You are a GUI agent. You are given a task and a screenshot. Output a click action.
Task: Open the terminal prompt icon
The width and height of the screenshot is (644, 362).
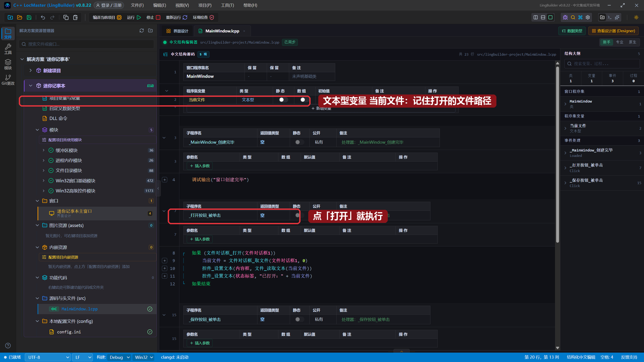(x=610, y=17)
